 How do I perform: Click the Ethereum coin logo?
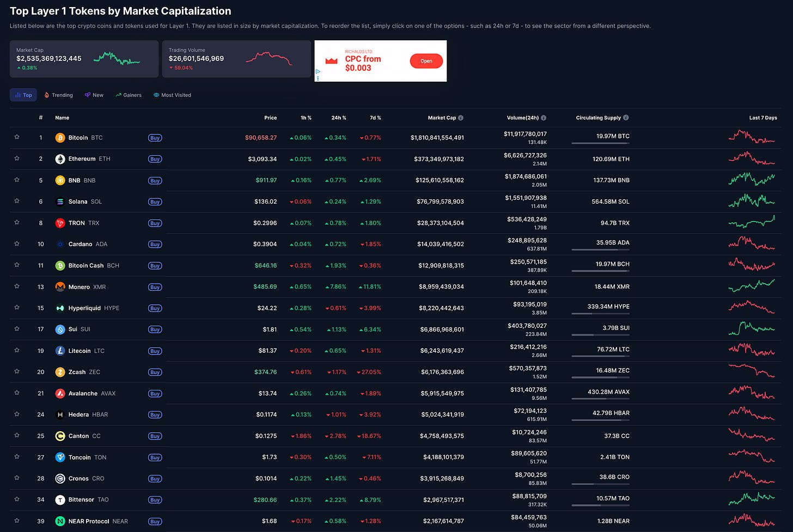(60, 159)
